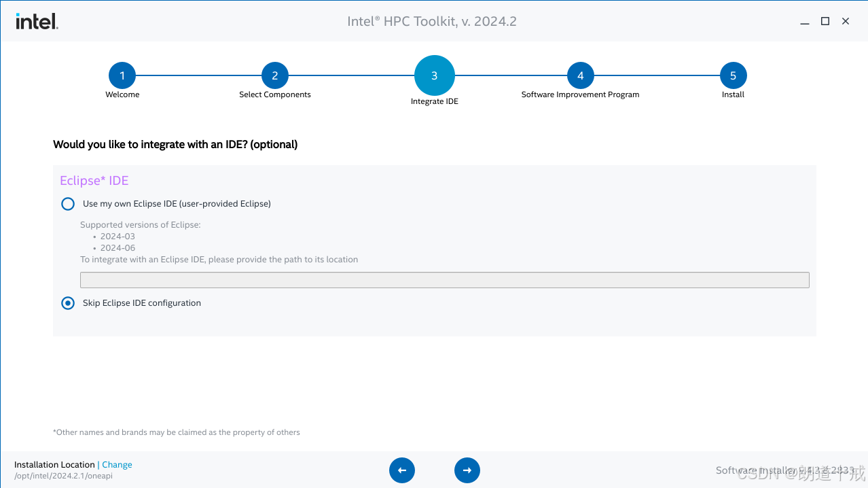Click the Eclipse* IDE heading
Screen dimensions: 868x488
tap(94, 181)
